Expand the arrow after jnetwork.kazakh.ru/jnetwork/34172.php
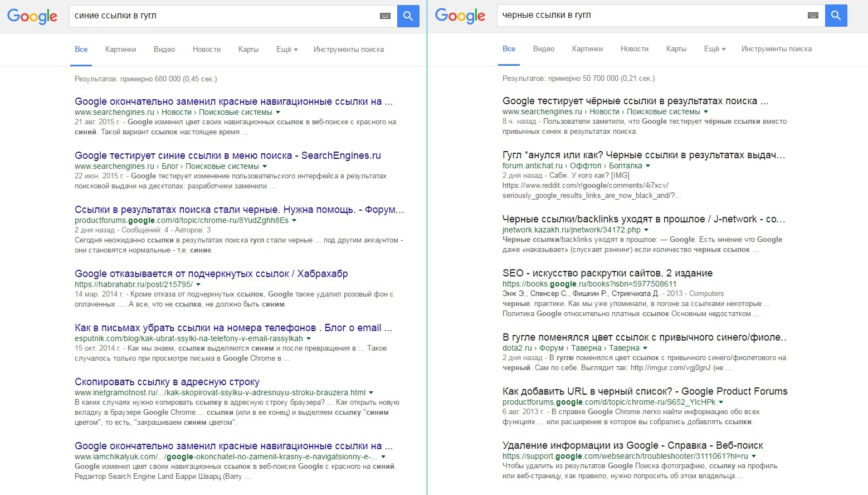Screen dimensions: 868x495 646,230
